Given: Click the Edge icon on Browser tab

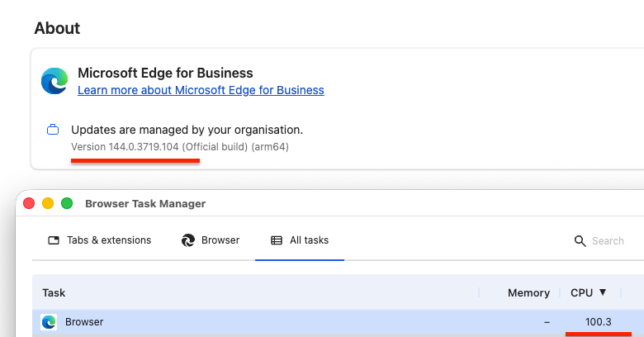Looking at the screenshot, I should [187, 240].
